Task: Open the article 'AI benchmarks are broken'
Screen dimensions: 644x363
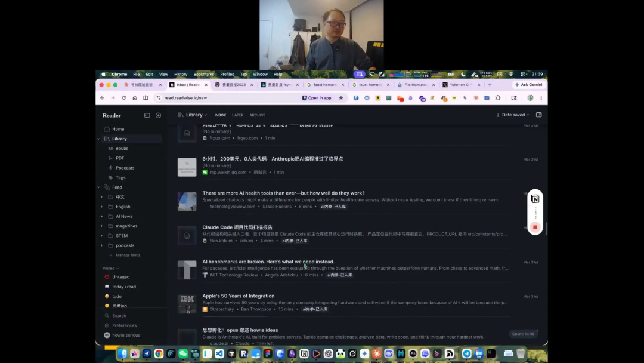Action: 268,262
